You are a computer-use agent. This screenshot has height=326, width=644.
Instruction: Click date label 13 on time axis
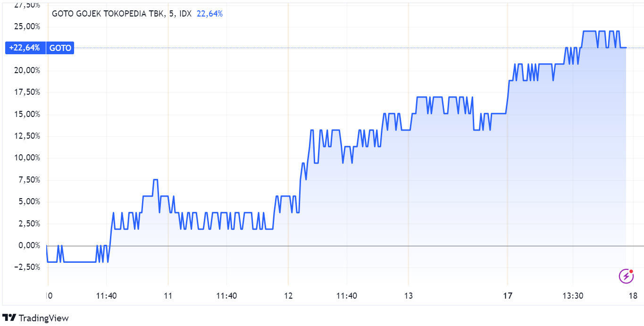(x=409, y=296)
